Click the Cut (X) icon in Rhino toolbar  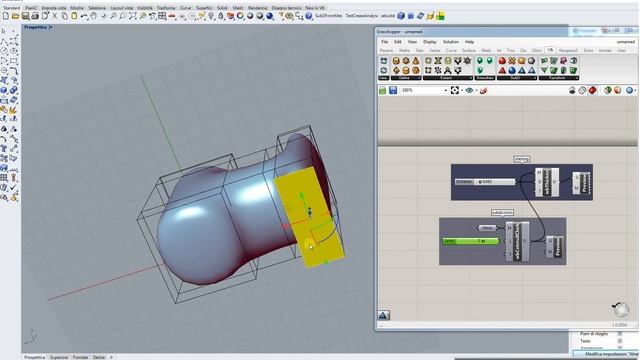point(55,16)
